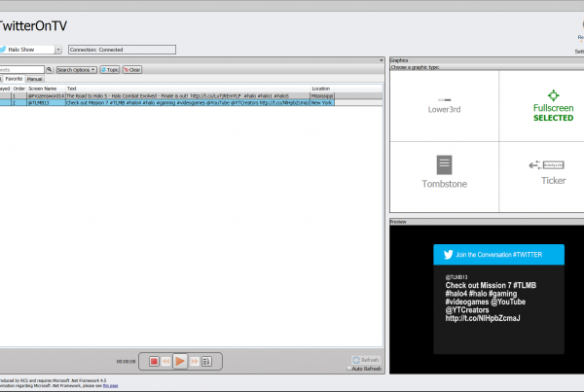
Task: Click the New York location cell
Action: [x=322, y=103]
